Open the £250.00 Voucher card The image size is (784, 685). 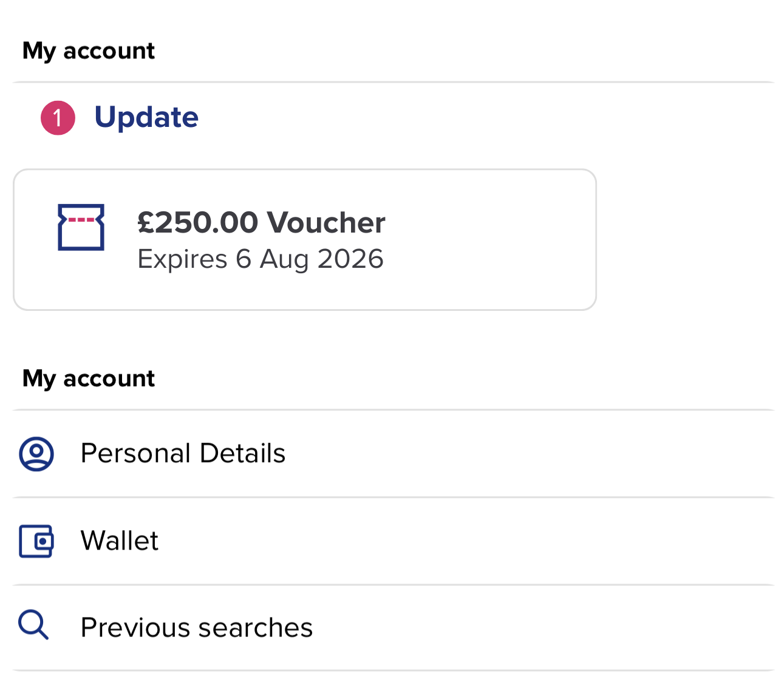(x=304, y=239)
